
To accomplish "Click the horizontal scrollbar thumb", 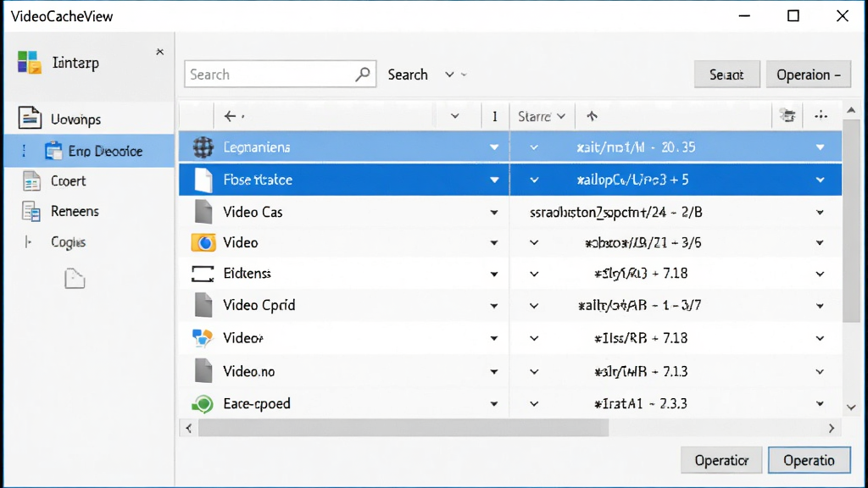I will (x=403, y=428).
